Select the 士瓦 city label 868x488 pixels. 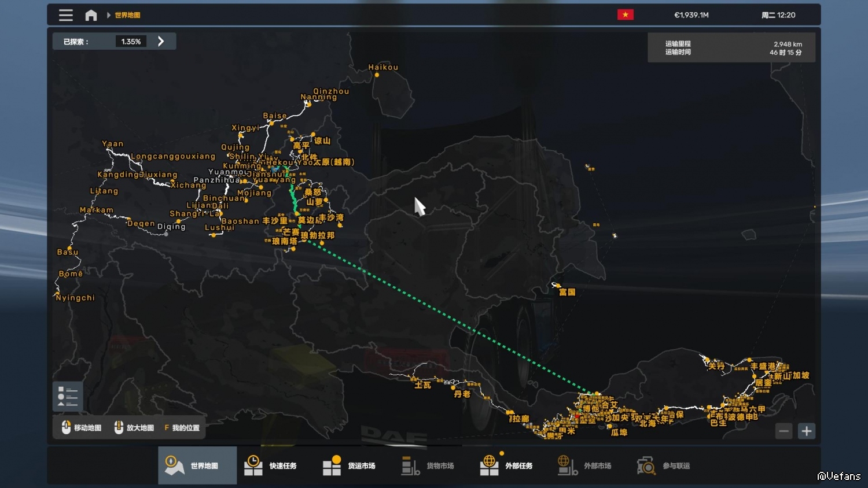click(422, 385)
